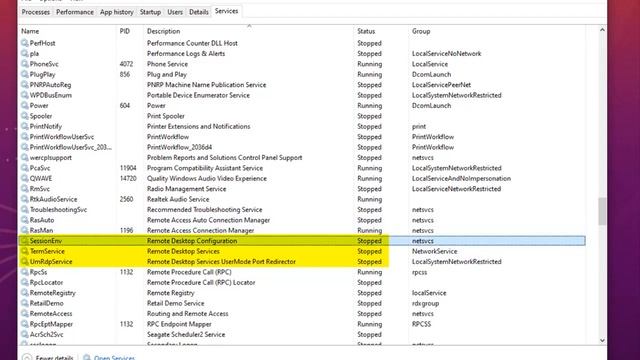Click the wercplsupport service icon
Screen dimensions: 640x360
pyautogui.click(x=24, y=158)
